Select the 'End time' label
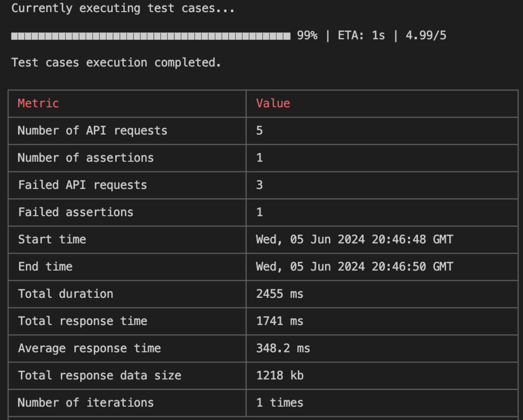 point(45,267)
